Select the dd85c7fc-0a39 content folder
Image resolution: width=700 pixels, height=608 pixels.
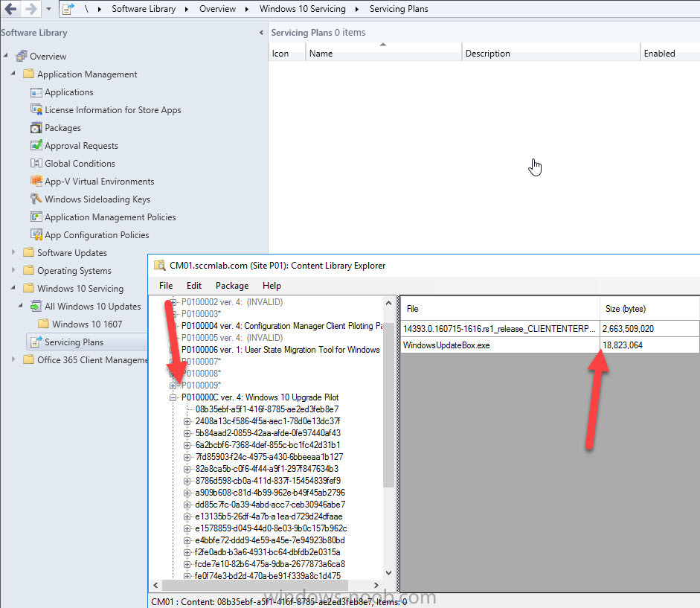tap(270, 505)
